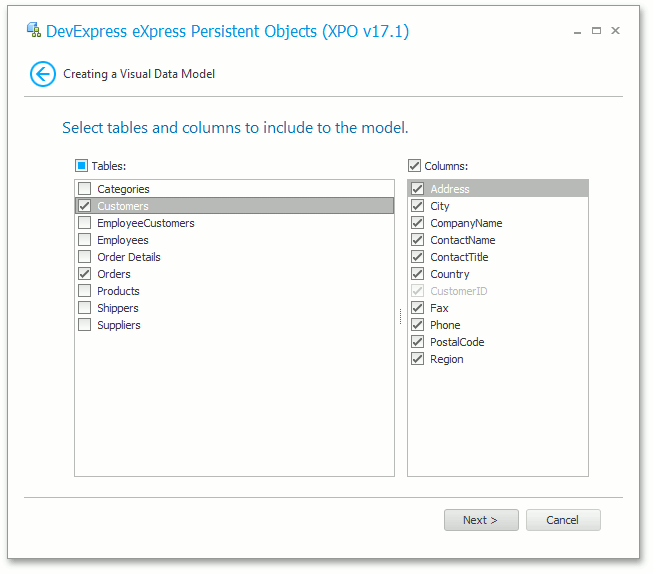The height and width of the screenshot is (574, 653).
Task: Select the CustomerID column label
Action: 459,291
